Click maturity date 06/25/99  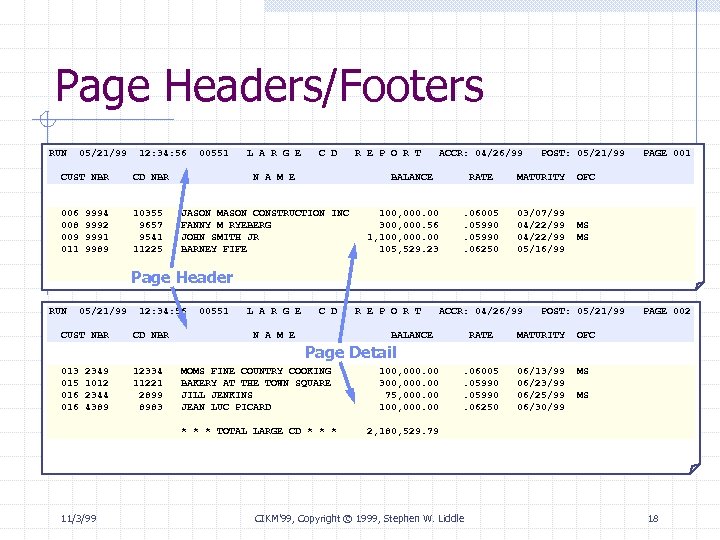click(x=541, y=395)
